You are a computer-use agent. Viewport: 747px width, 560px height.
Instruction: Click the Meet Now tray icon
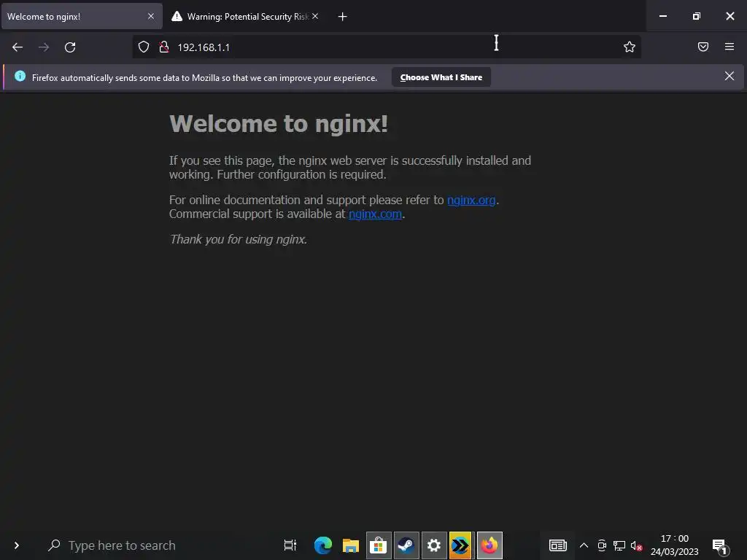602,545
